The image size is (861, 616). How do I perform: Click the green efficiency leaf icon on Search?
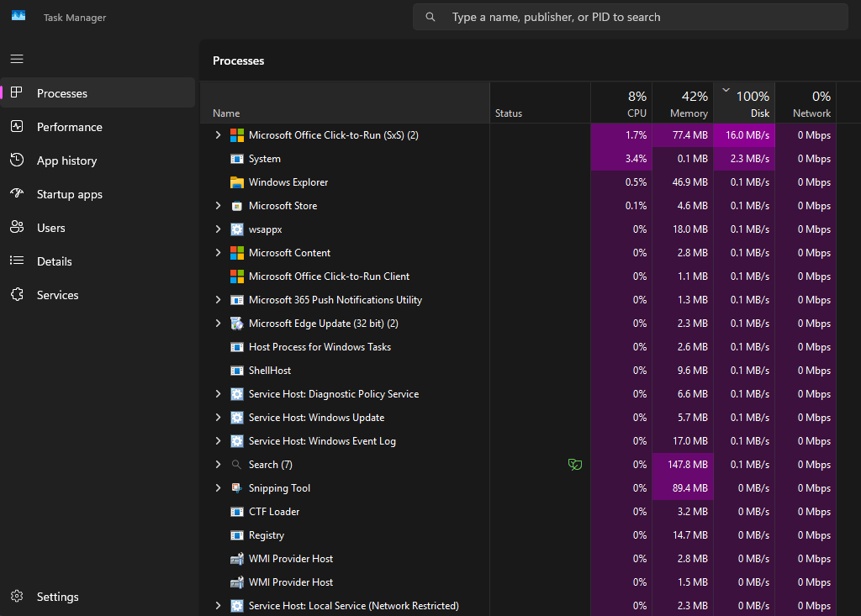[x=575, y=465]
